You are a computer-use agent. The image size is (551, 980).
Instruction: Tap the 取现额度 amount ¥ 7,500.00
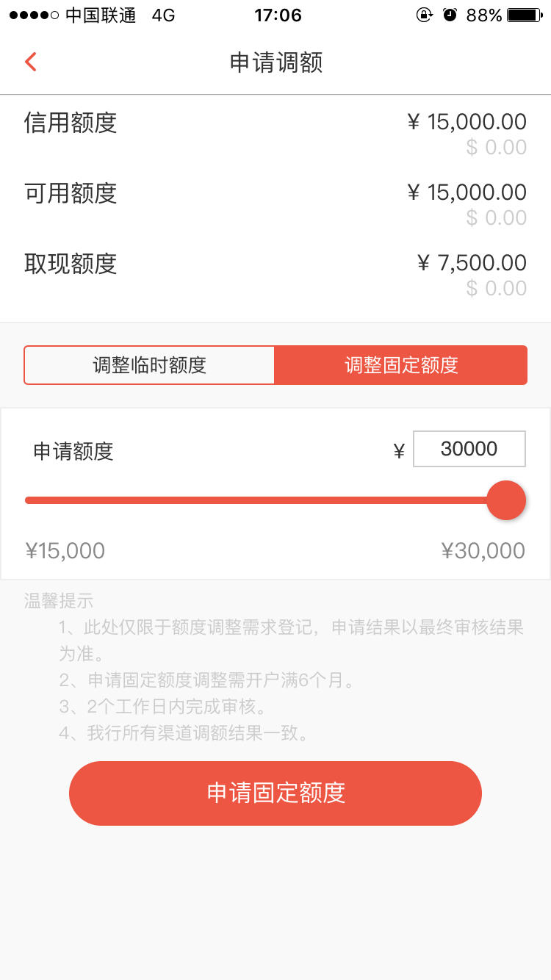pos(472,263)
